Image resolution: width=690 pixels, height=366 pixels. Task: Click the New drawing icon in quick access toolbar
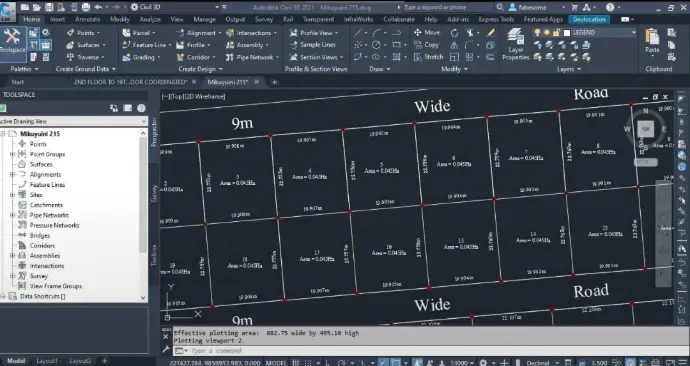[25, 7]
